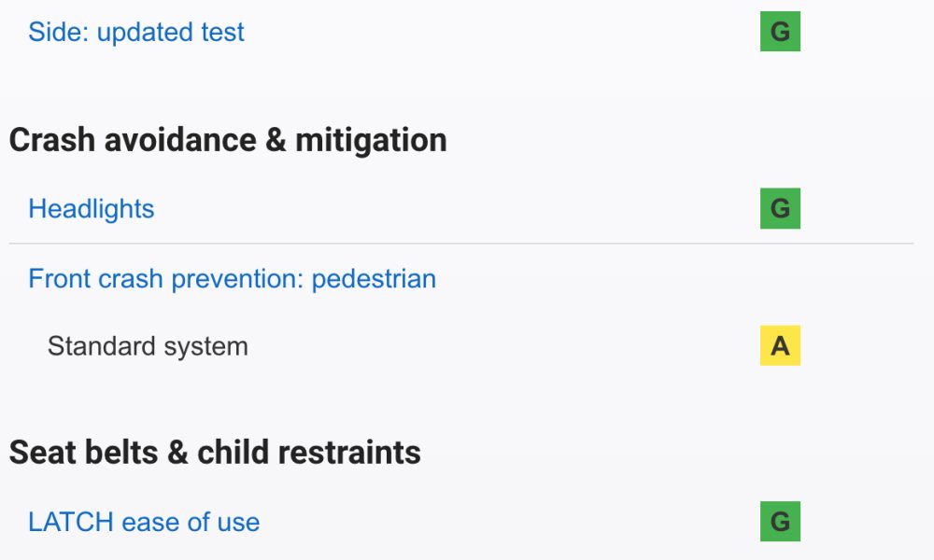Click the green G badge for LATCH
This screenshot has height=560, width=934.
pyautogui.click(x=780, y=522)
